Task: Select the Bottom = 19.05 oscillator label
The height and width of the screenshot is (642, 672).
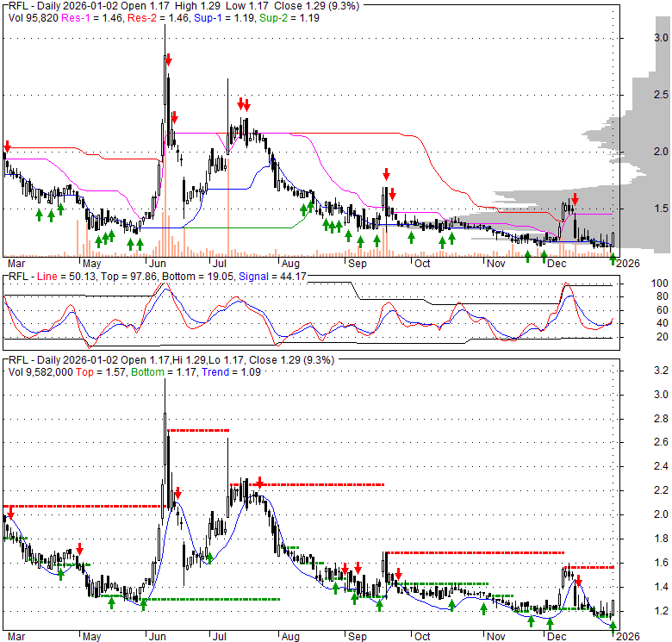Action: coord(198,277)
